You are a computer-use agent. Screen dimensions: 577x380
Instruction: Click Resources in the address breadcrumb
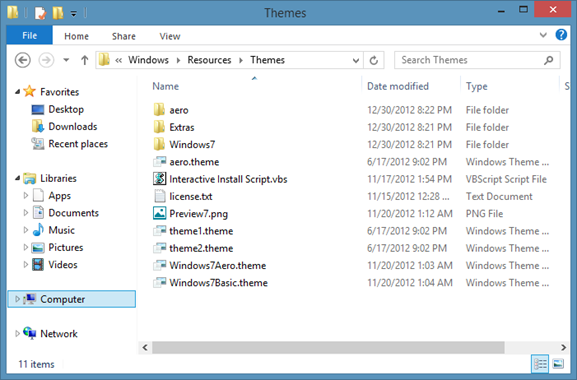209,60
